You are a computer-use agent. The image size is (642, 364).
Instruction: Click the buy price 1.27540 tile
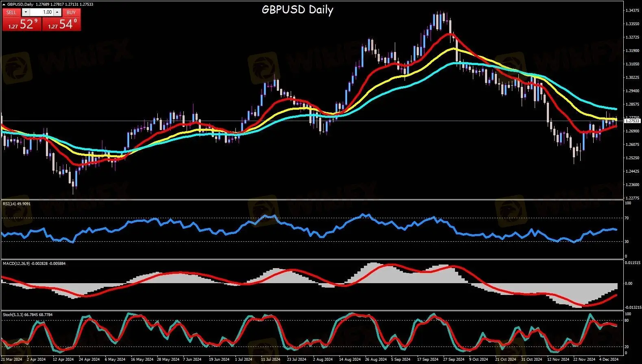[x=62, y=24]
